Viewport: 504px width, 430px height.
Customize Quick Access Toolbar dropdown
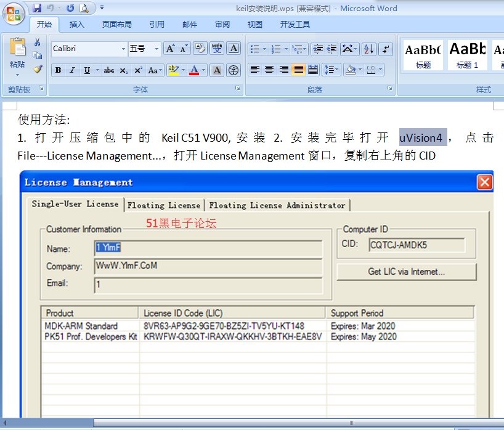(102, 7)
